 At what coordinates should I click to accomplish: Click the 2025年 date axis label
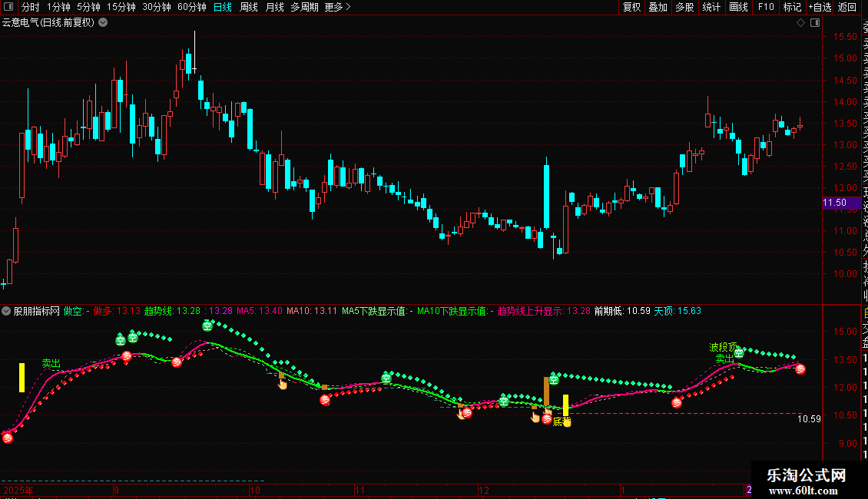pyautogui.click(x=18, y=490)
